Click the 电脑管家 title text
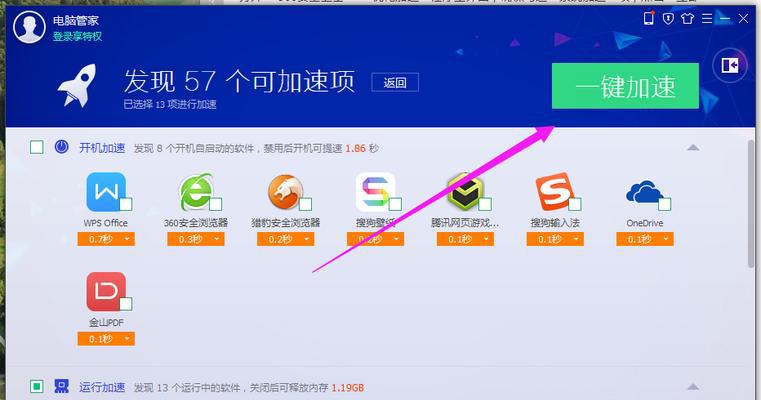 (76, 20)
